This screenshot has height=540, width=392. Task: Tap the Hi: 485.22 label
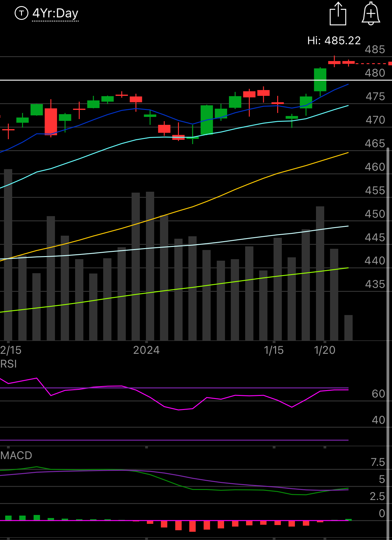coord(334,40)
